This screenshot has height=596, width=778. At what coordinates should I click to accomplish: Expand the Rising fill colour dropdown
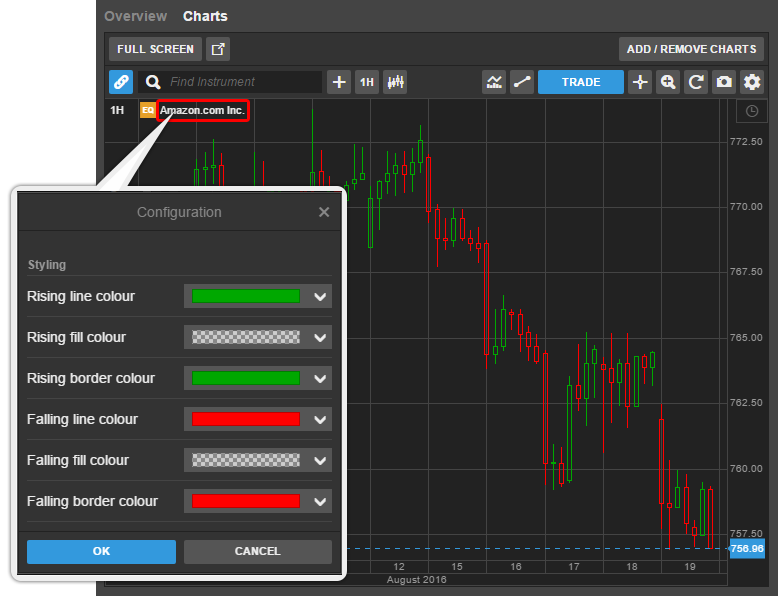pyautogui.click(x=320, y=338)
